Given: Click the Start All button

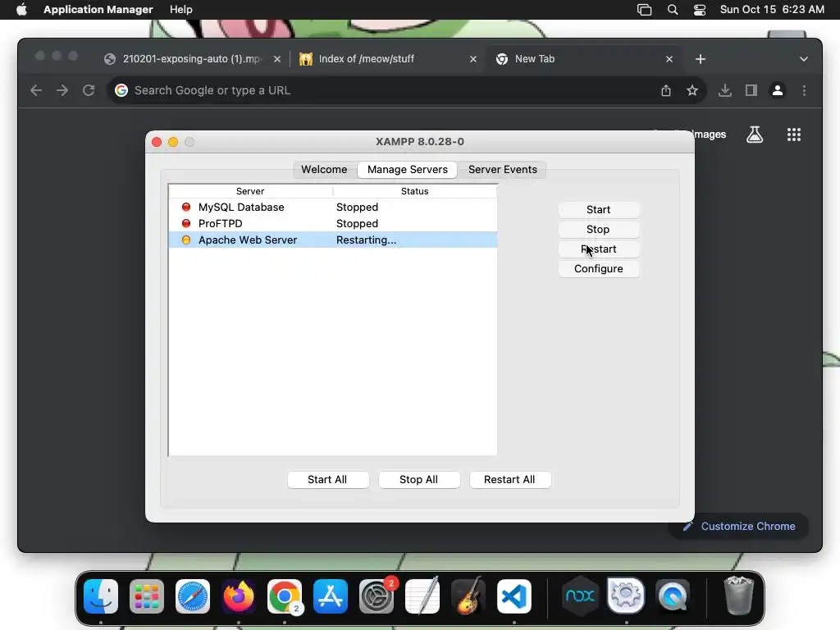Looking at the screenshot, I should pos(327,479).
